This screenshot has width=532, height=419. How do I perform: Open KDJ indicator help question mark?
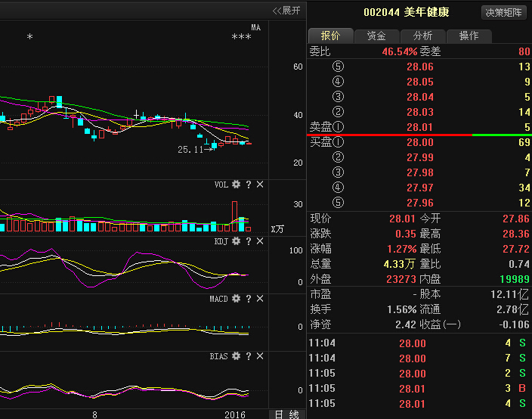249,241
